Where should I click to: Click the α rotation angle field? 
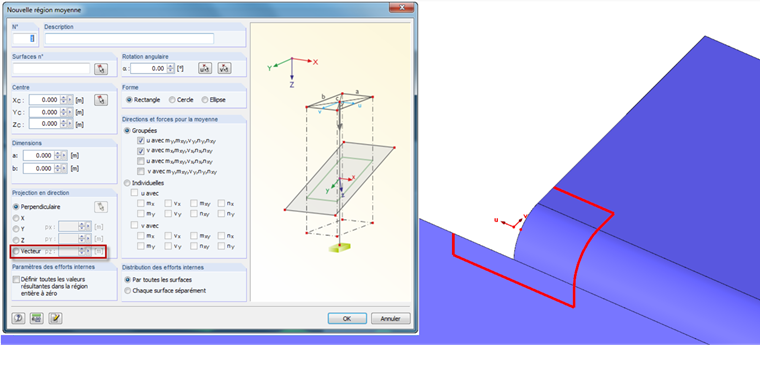coord(148,69)
